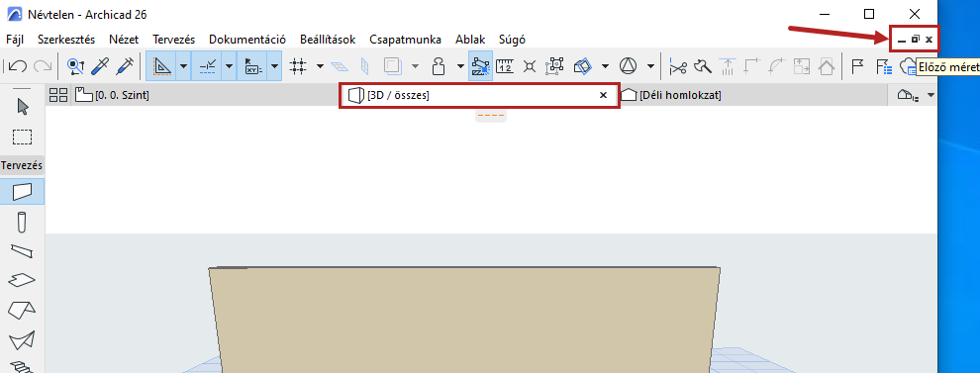
Task: Pick up parameters with the eyedropper icon
Action: 99,65
